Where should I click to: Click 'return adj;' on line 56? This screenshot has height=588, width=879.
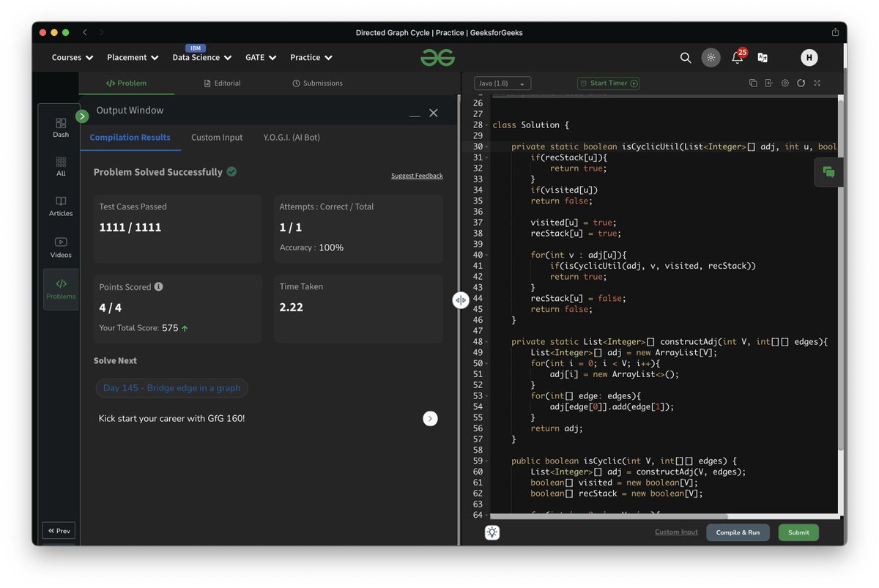557,428
